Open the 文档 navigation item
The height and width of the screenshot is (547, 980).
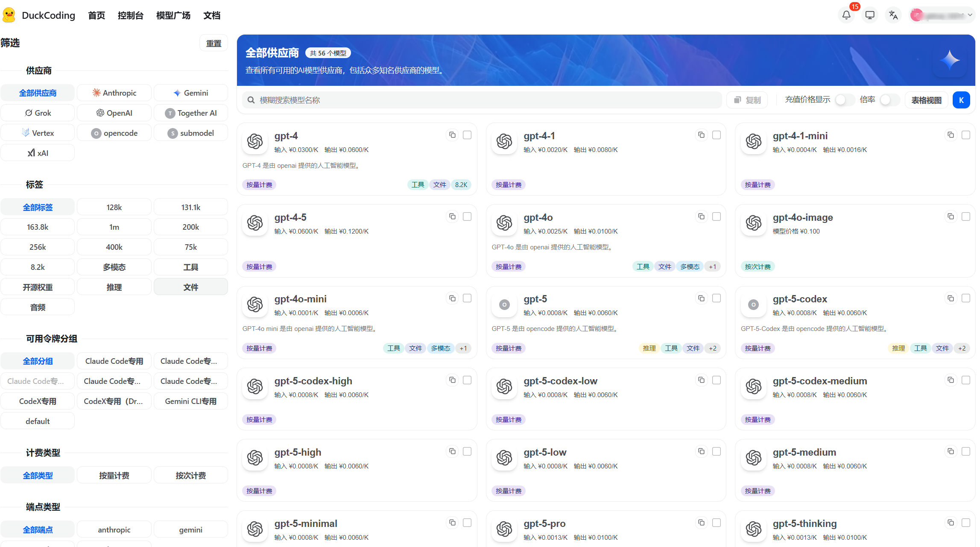point(212,15)
